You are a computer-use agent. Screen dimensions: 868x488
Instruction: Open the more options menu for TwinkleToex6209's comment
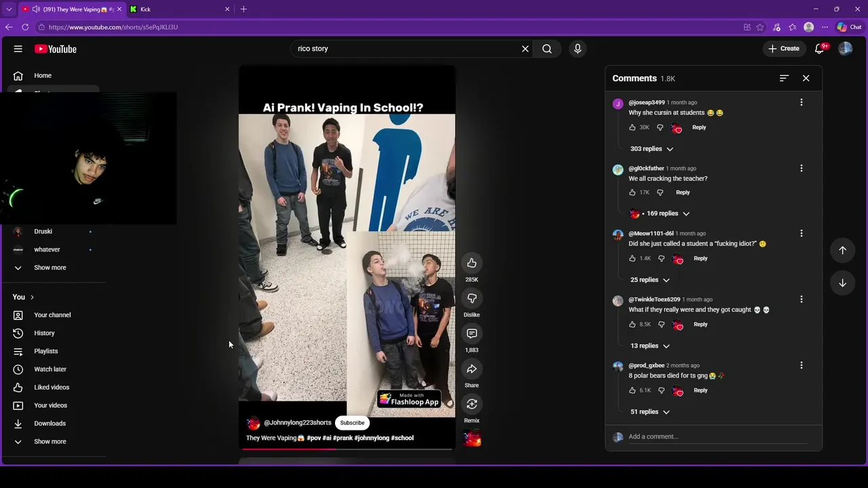coord(802,299)
